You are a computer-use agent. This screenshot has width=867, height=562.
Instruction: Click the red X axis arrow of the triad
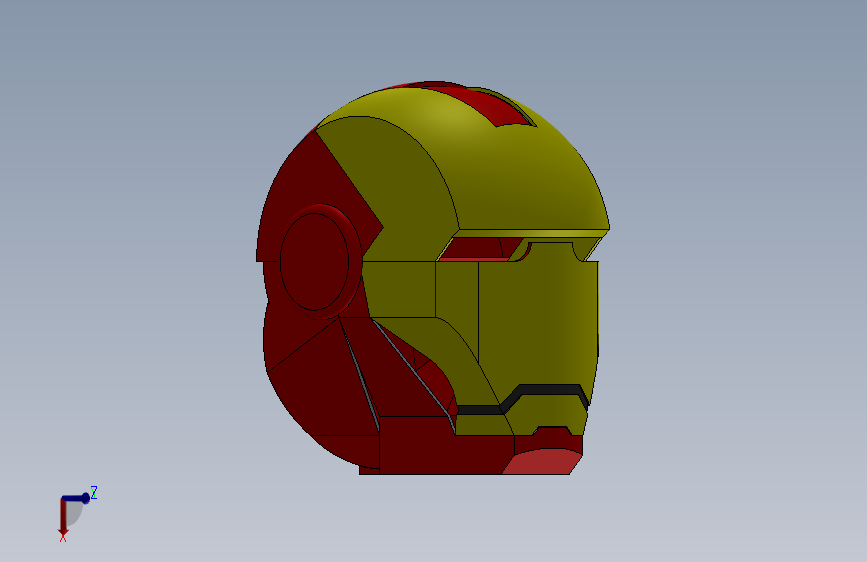pos(63,517)
